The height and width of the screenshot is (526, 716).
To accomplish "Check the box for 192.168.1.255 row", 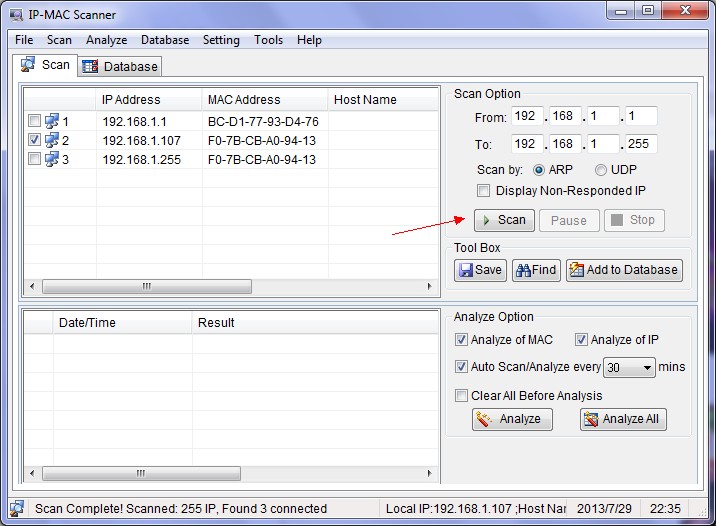I will [34, 159].
